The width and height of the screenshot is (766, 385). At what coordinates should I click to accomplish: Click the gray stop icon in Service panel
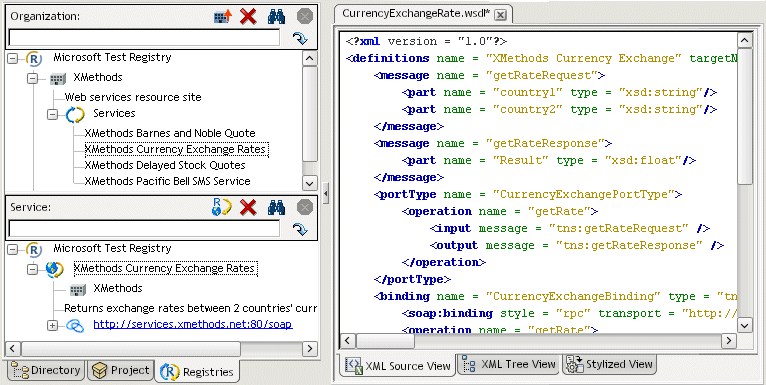304,208
